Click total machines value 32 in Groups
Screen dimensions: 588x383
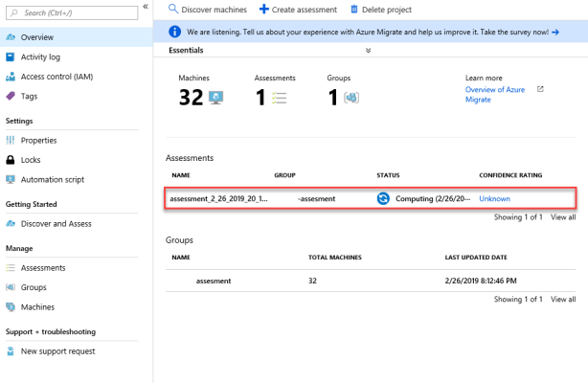[x=312, y=281]
